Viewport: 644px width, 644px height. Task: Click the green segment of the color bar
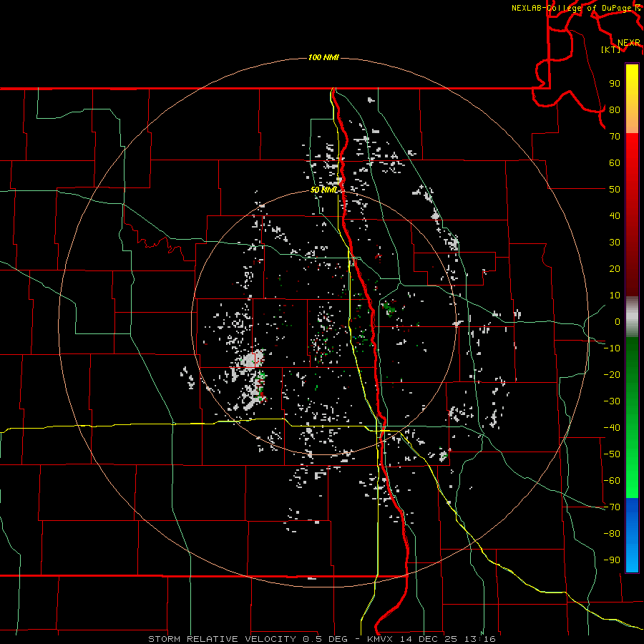[x=632, y=418]
